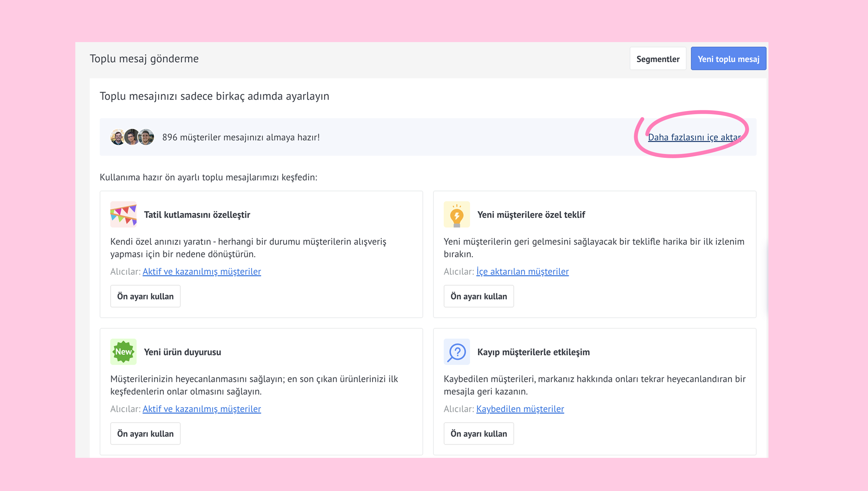Click the Yeni ürün duyurusu title

183,352
